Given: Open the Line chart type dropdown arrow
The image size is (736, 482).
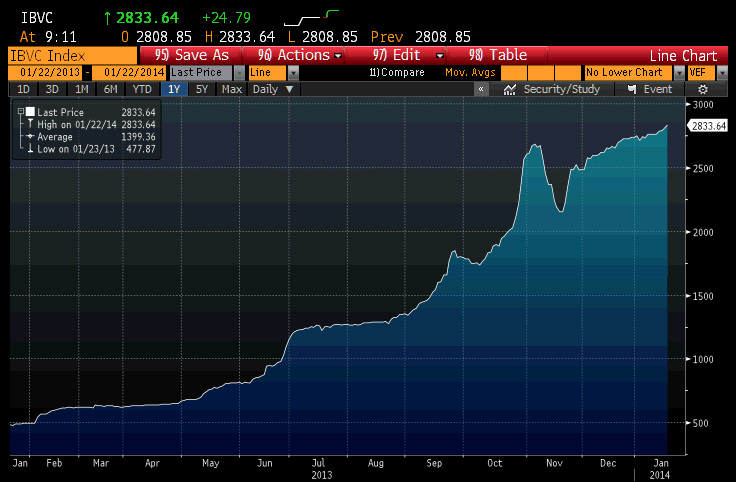Looking at the screenshot, I should 293,73.
